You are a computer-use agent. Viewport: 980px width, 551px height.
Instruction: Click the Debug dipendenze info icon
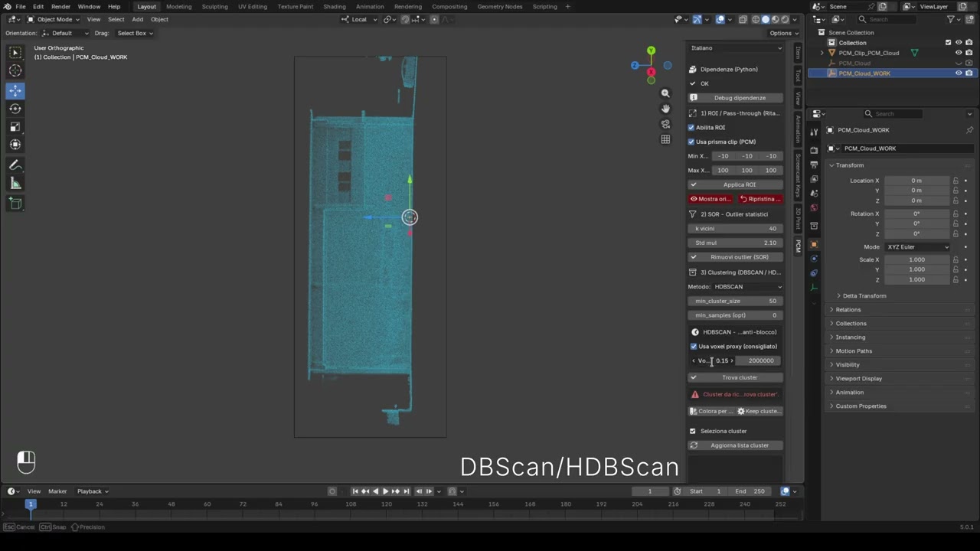pos(694,98)
